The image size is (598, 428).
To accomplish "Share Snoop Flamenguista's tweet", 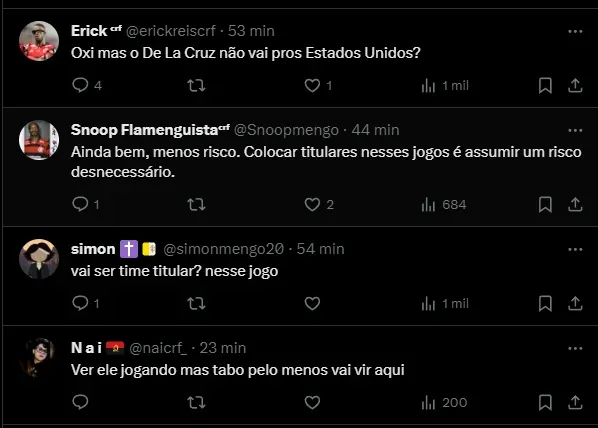I will click(575, 204).
